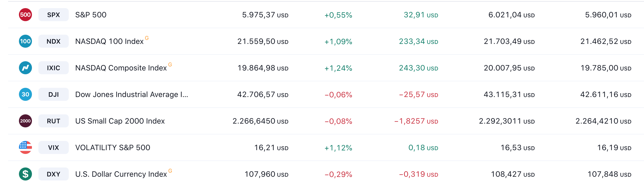Viewport: 644px width, 187px height.
Task: Open the Dow Jones Industrial Average link
Action: pos(132,94)
